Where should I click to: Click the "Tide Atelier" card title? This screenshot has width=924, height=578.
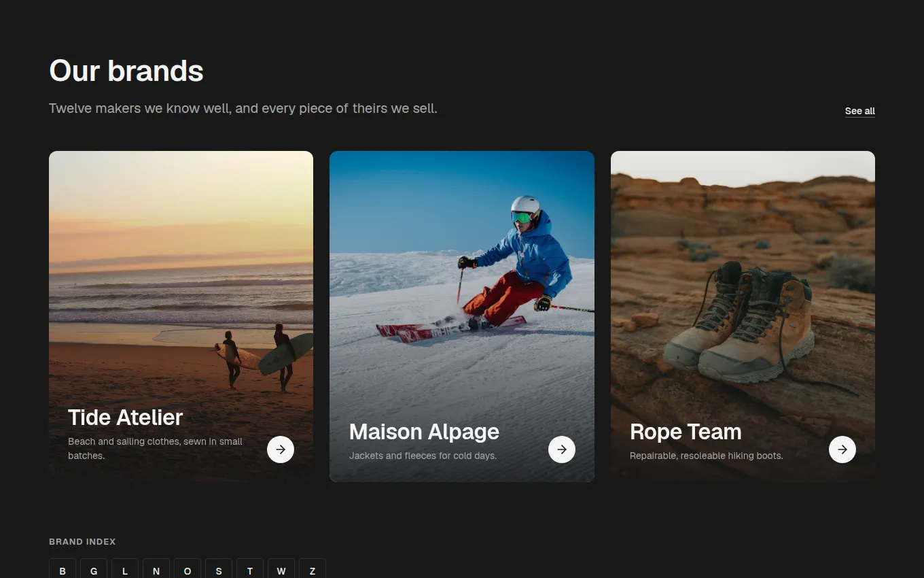(126, 418)
